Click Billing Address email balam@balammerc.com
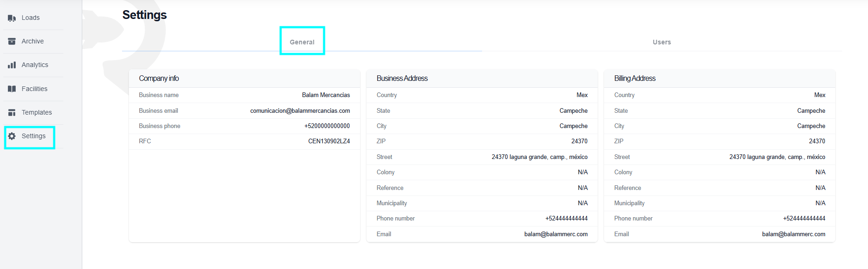868x269 pixels. [794, 234]
